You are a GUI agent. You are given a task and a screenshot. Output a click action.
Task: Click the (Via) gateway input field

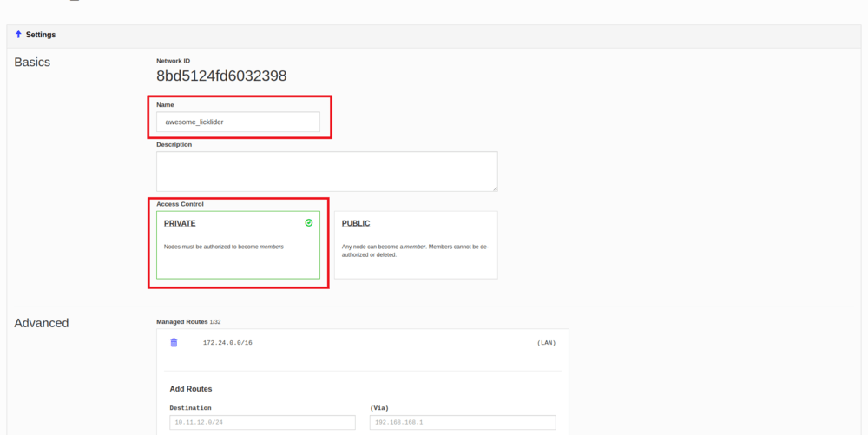tap(463, 423)
